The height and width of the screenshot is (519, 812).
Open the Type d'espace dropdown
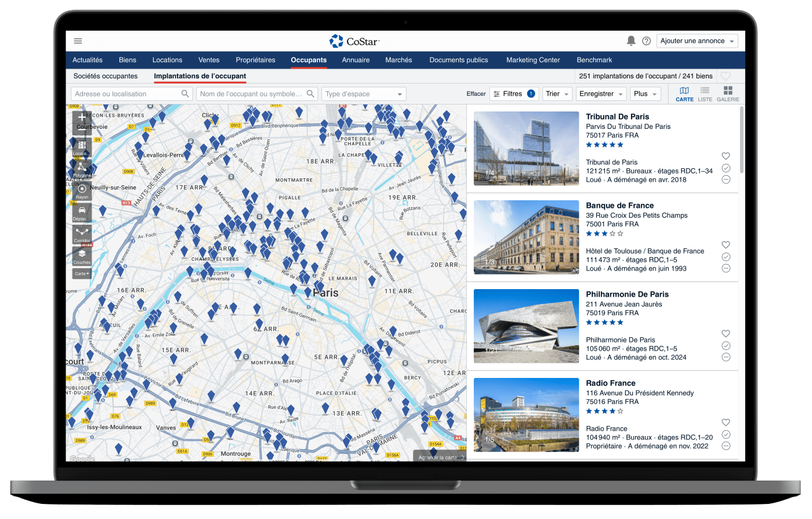364,94
